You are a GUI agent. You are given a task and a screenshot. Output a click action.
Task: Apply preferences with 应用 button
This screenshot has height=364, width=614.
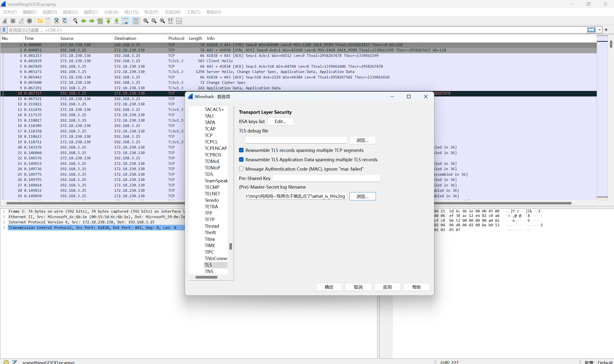[387, 287]
